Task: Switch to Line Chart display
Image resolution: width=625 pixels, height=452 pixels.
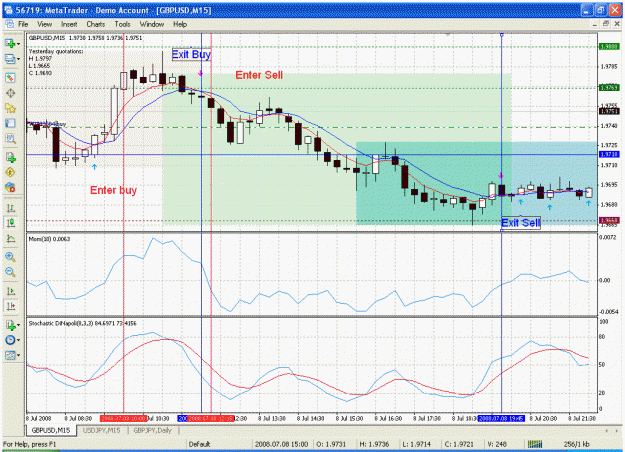Action: click(10, 239)
